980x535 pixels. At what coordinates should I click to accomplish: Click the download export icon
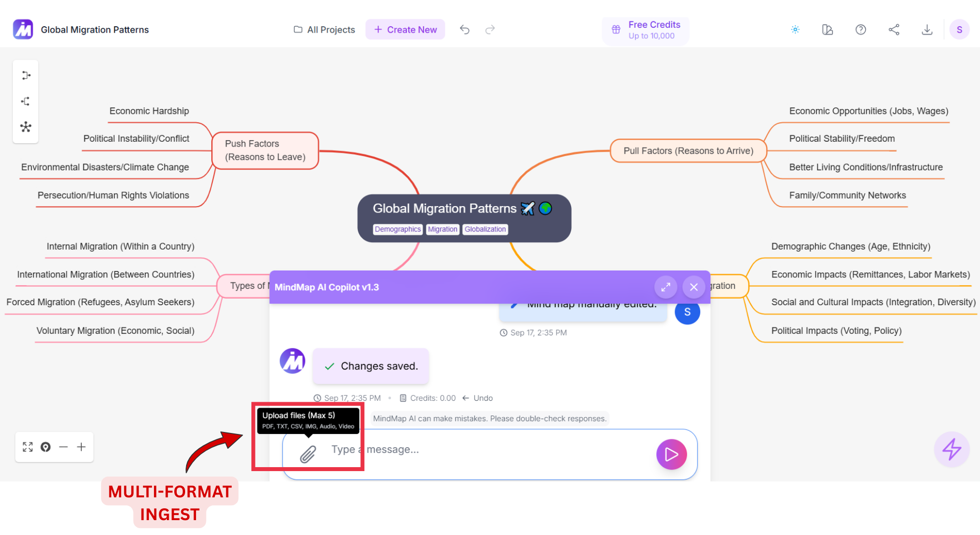point(927,30)
